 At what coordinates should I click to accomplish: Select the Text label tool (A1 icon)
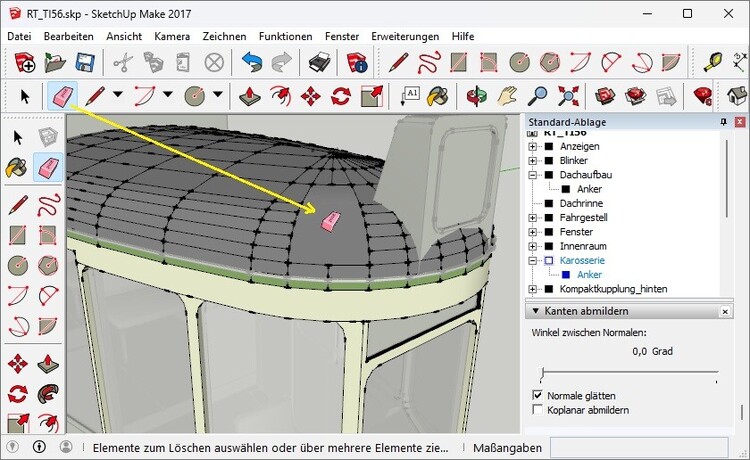pos(409,96)
